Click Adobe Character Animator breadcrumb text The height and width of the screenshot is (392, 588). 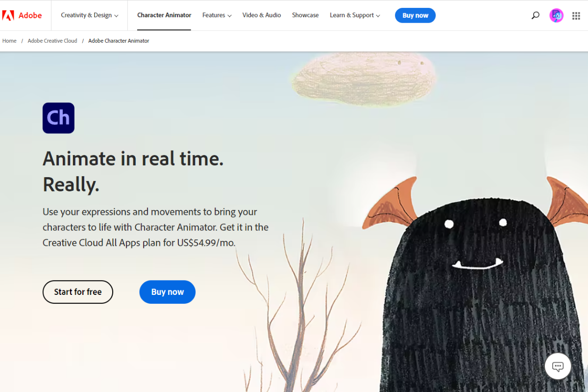[119, 41]
